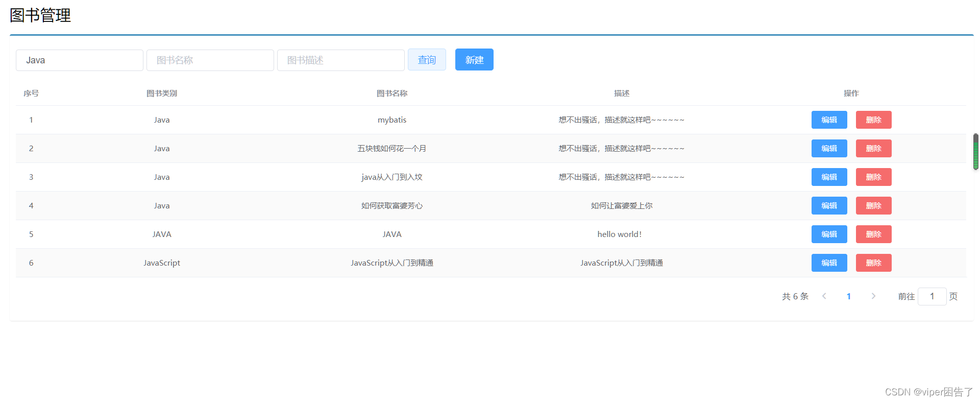Click the 图书类别 column header
This screenshot has height=402, width=980.
pyautogui.click(x=162, y=93)
